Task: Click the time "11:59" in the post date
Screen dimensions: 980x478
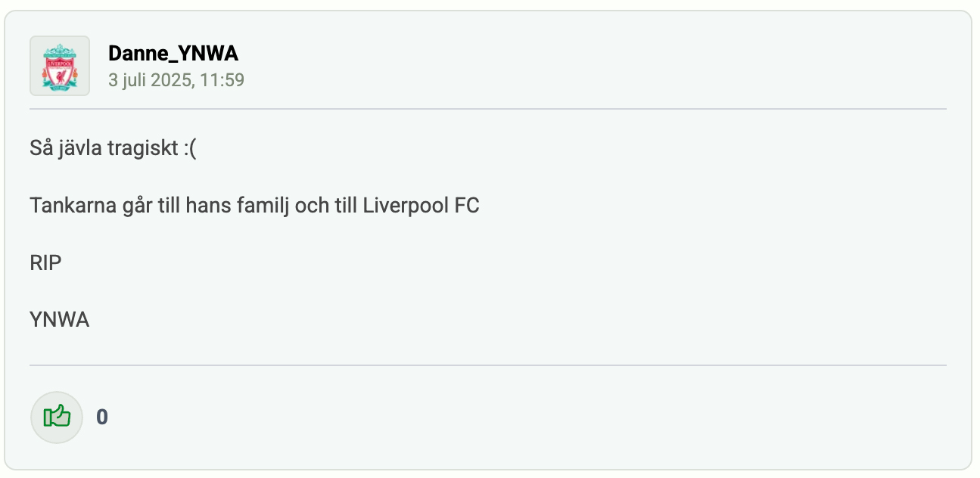Action: point(222,79)
